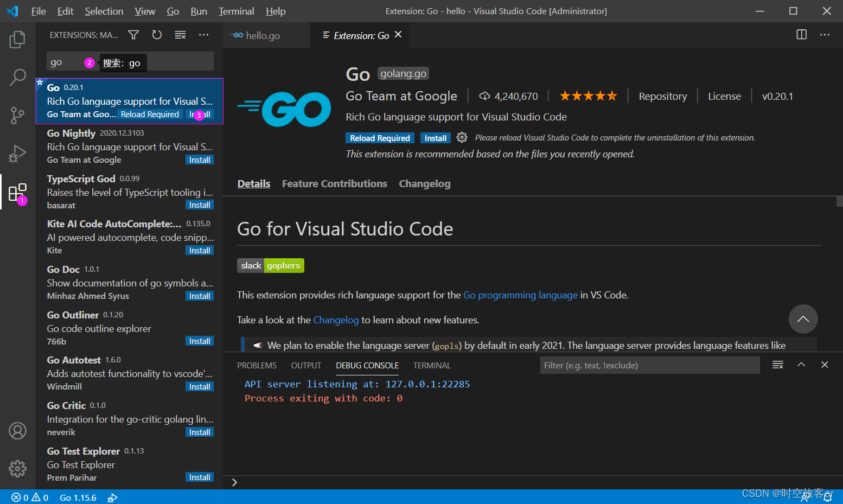Open Go programming language link
843x504 pixels.
tap(520, 295)
